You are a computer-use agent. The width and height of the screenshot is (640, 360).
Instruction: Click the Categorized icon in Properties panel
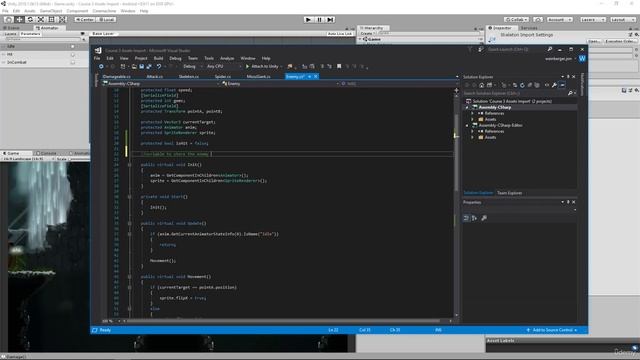(466, 218)
